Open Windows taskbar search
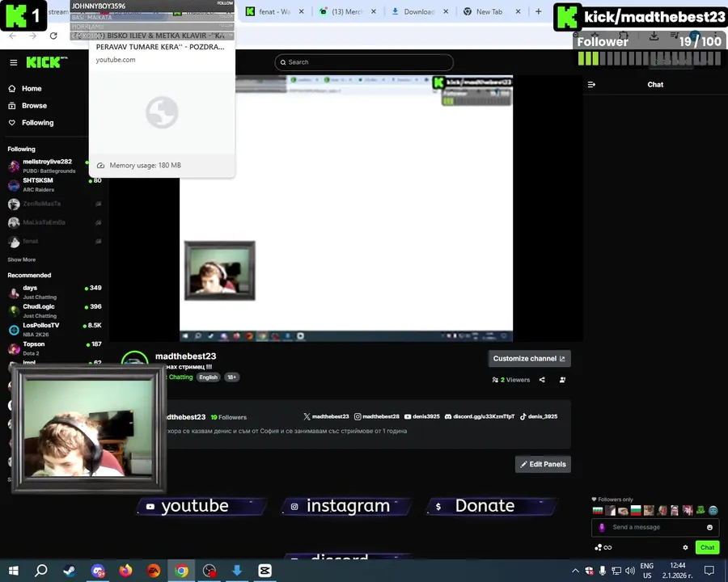This screenshot has height=582, width=728. 41,571
